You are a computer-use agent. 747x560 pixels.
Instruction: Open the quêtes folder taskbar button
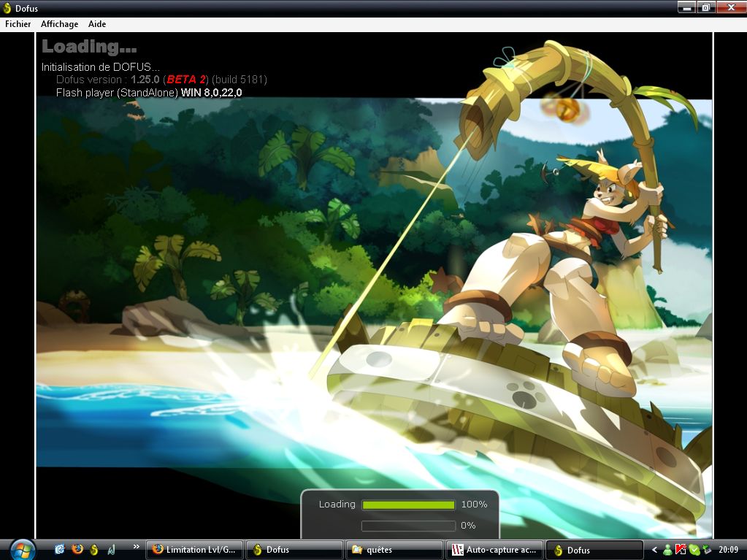click(x=394, y=550)
